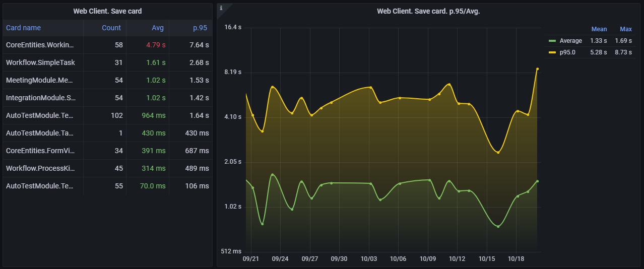Sort the legend by Max column
Image resolution: width=644 pixels, height=269 pixels.
625,29
